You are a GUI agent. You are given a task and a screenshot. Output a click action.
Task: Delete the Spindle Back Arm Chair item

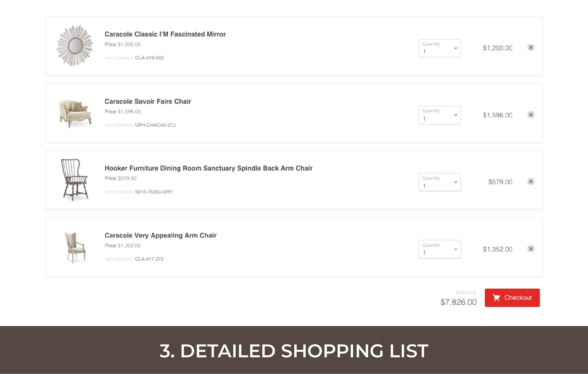(x=531, y=181)
